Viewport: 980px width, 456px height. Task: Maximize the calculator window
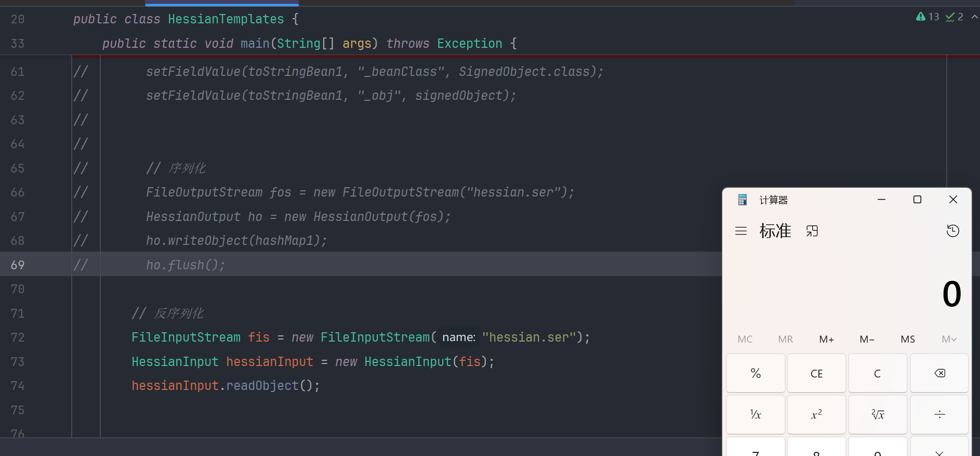pyautogui.click(x=917, y=200)
